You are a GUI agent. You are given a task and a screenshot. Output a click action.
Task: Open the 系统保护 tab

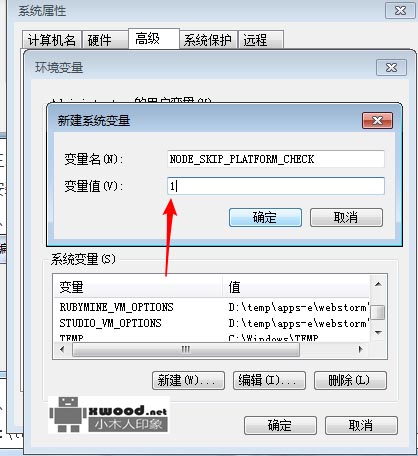207,40
